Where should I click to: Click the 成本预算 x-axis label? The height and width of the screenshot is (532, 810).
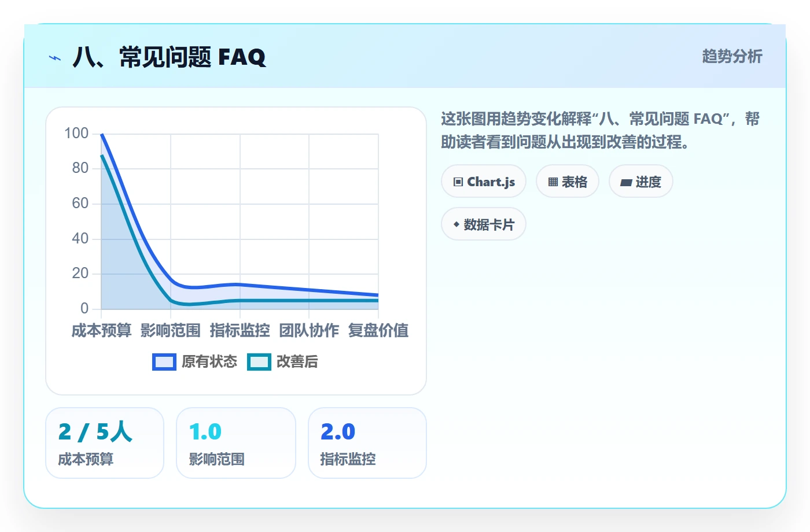click(x=101, y=331)
